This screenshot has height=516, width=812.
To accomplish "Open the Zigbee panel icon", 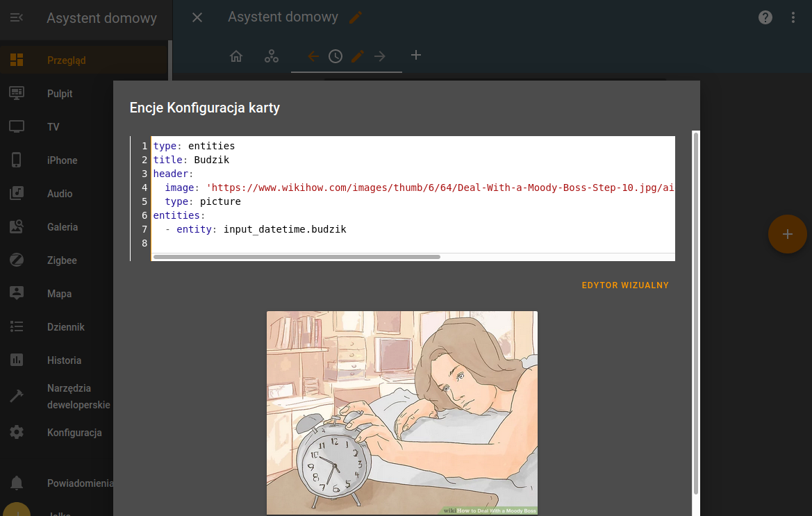I will point(17,260).
